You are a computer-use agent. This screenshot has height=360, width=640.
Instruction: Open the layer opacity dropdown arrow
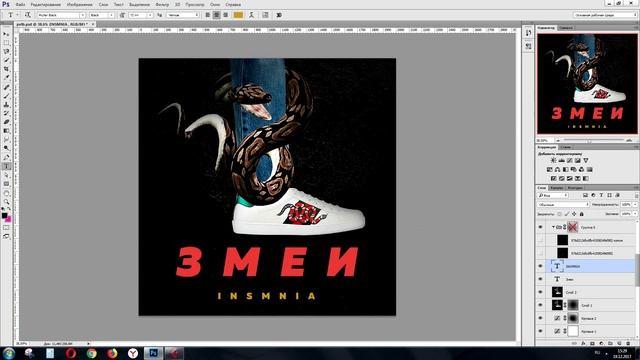pyautogui.click(x=635, y=204)
